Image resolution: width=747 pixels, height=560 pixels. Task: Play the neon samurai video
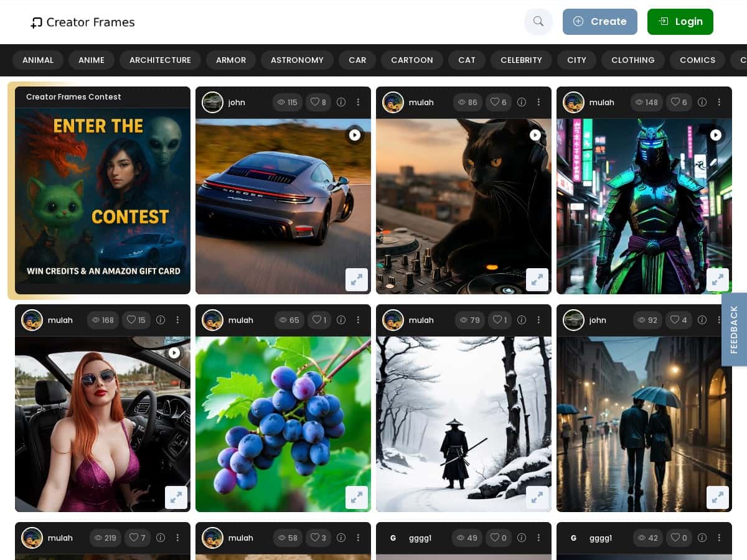click(716, 135)
